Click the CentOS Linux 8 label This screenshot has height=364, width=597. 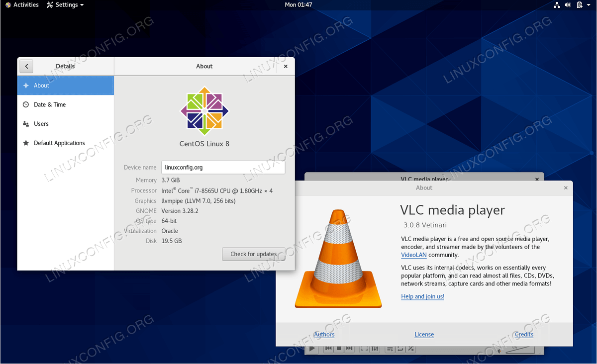point(204,144)
